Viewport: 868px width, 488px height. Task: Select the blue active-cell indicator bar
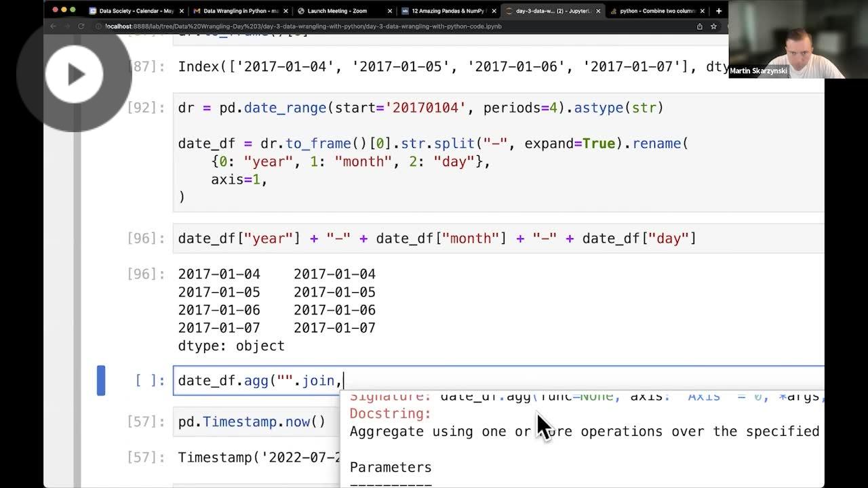[100, 380]
